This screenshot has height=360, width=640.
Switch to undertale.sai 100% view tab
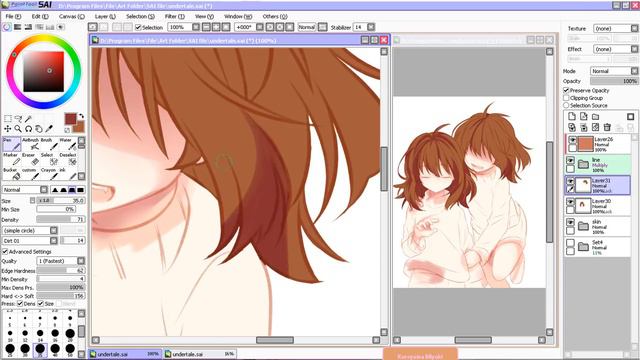[x=124, y=354]
